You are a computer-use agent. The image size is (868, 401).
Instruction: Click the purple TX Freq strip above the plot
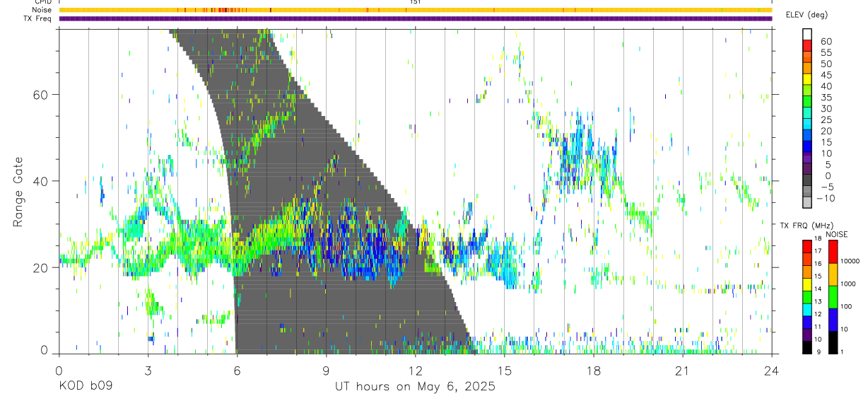pos(415,18)
